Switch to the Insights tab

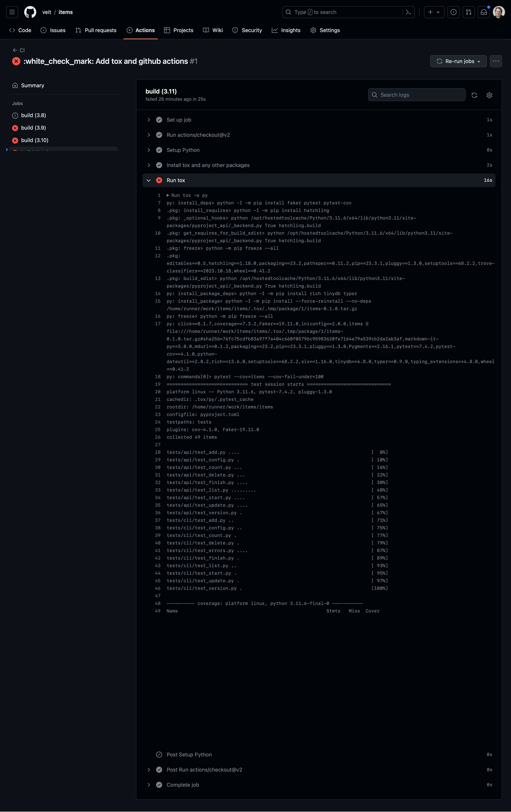click(286, 30)
